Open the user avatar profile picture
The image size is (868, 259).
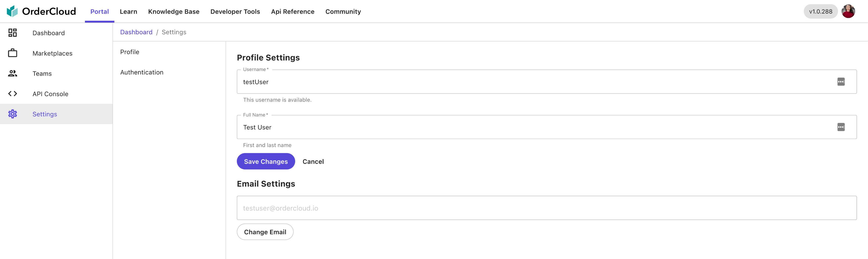click(x=848, y=11)
